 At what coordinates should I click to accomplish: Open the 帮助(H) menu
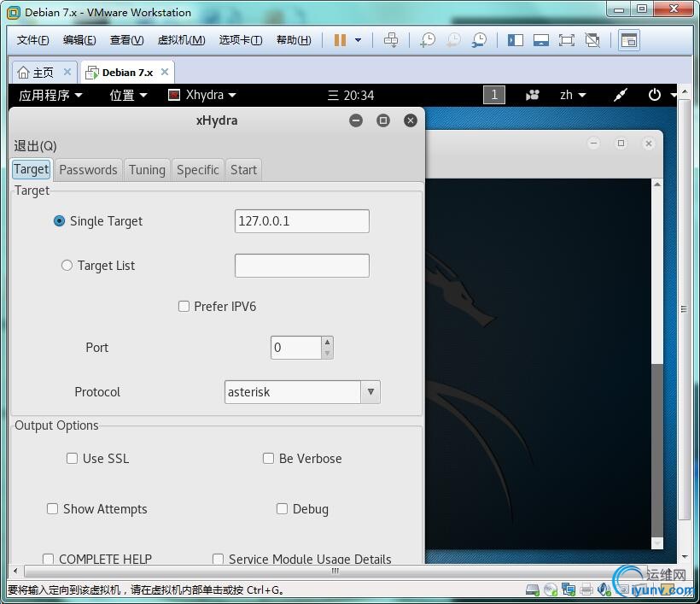click(294, 40)
